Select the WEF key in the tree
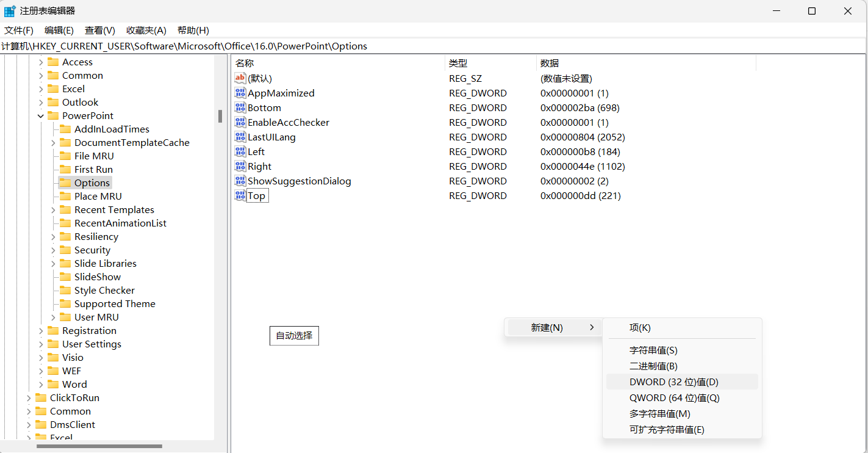 pyautogui.click(x=71, y=371)
